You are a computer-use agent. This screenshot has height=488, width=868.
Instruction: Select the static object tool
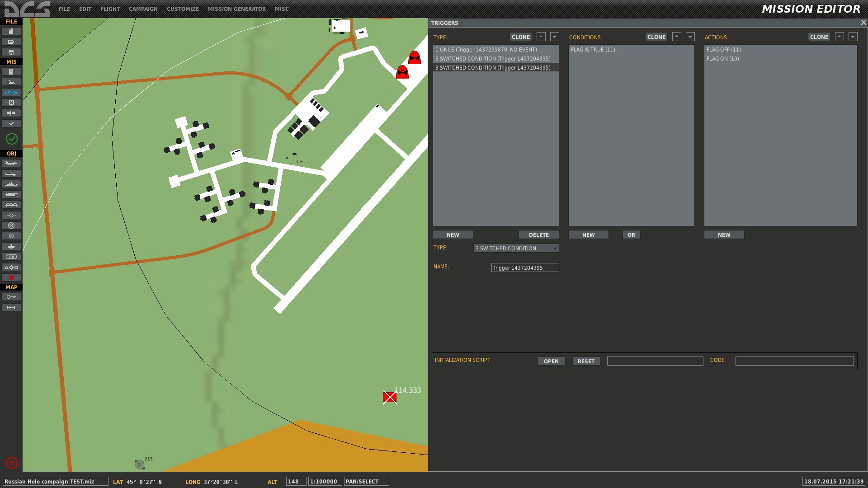click(11, 205)
